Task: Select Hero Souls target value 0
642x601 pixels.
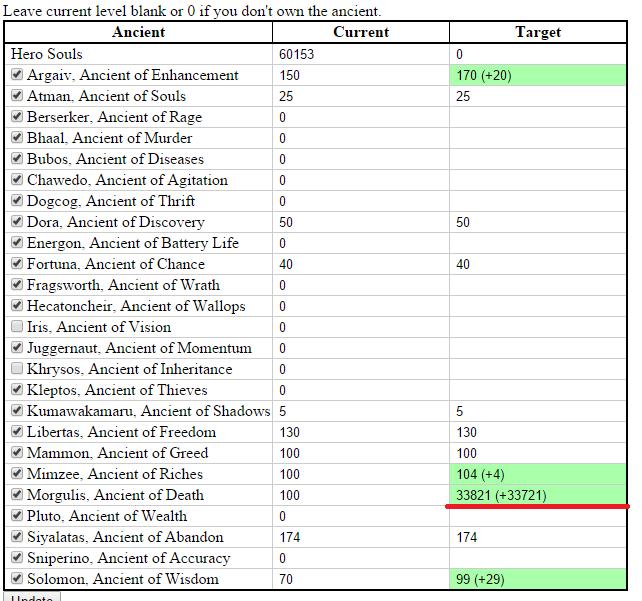Action: [x=538, y=54]
